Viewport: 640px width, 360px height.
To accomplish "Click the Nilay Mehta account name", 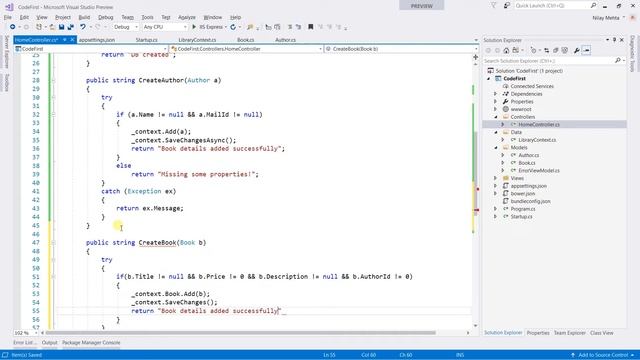I will coord(606,18).
